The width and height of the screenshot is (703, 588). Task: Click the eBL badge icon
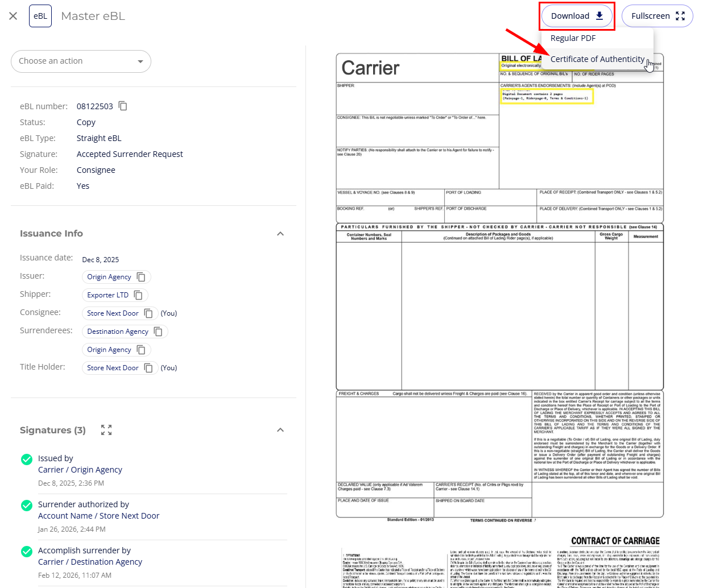[x=40, y=16]
